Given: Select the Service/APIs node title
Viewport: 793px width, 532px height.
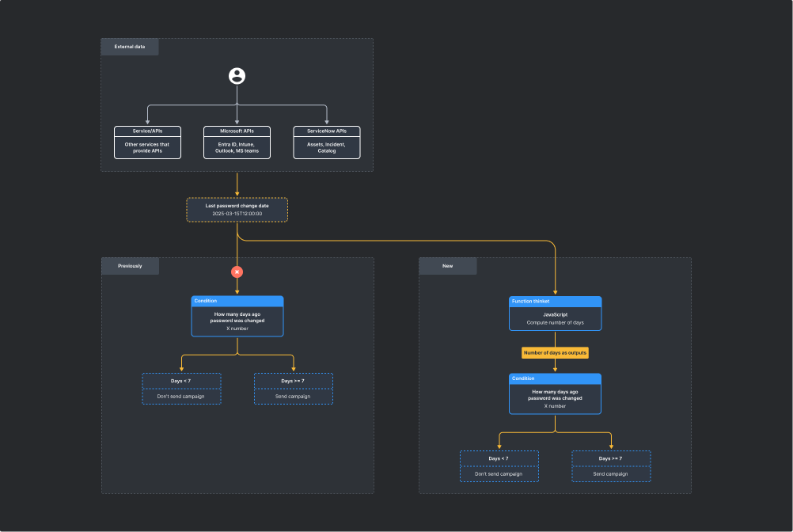Looking at the screenshot, I should point(147,131).
